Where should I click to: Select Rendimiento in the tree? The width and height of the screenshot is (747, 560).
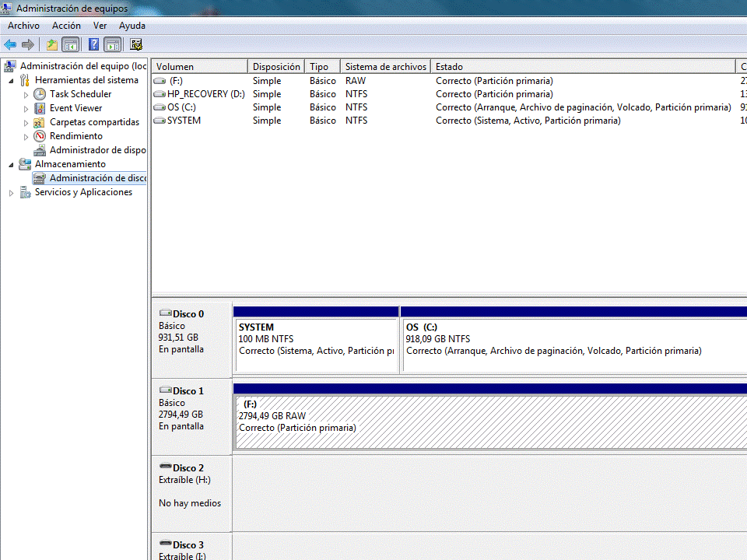(75, 136)
